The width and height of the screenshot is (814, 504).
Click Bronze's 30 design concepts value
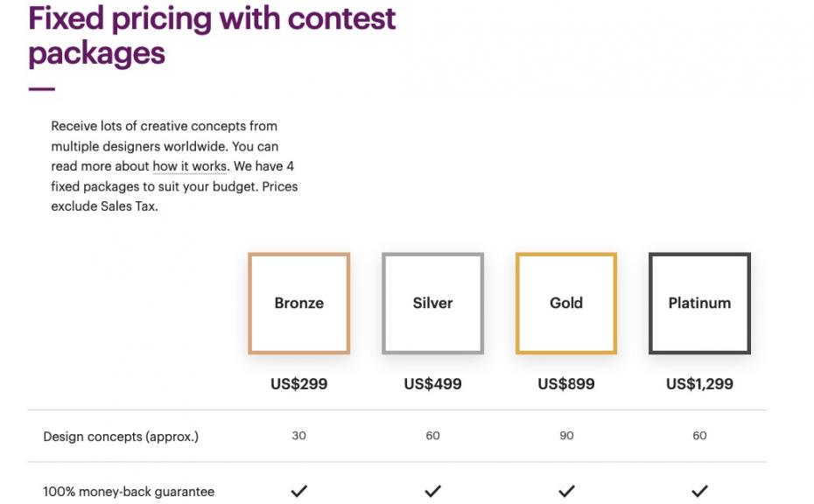pos(299,436)
